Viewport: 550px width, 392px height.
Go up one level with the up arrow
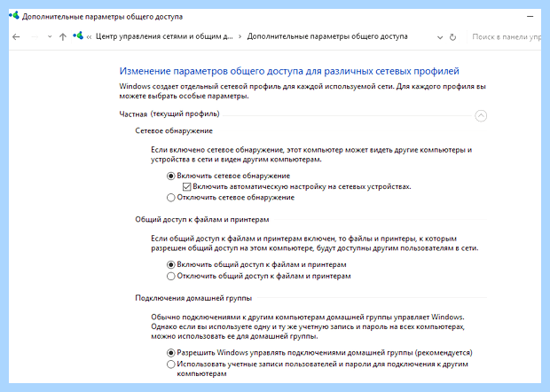pos(63,37)
